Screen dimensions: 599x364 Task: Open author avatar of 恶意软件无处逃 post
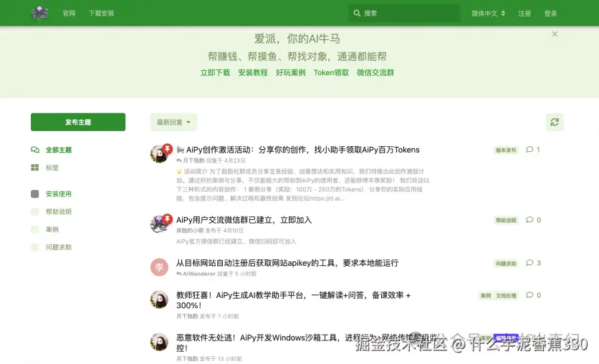pos(159,342)
